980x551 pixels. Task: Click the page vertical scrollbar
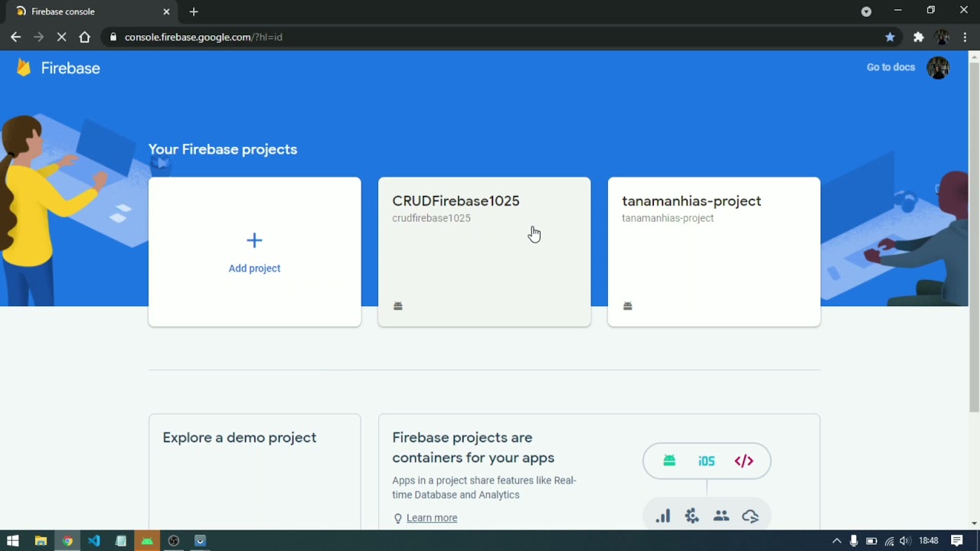[x=974, y=237]
